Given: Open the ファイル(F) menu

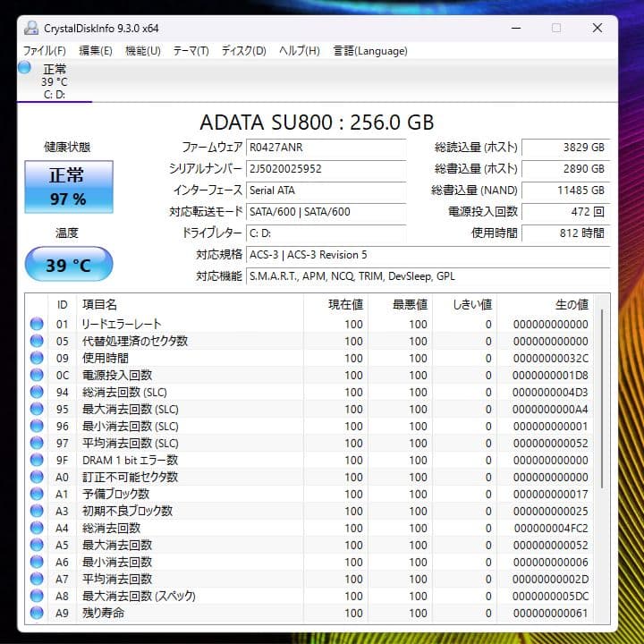Looking at the screenshot, I should [x=45, y=51].
